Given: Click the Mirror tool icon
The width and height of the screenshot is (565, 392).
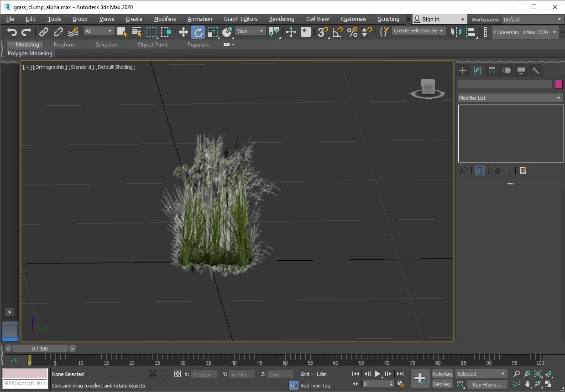Looking at the screenshot, I should point(456,32).
